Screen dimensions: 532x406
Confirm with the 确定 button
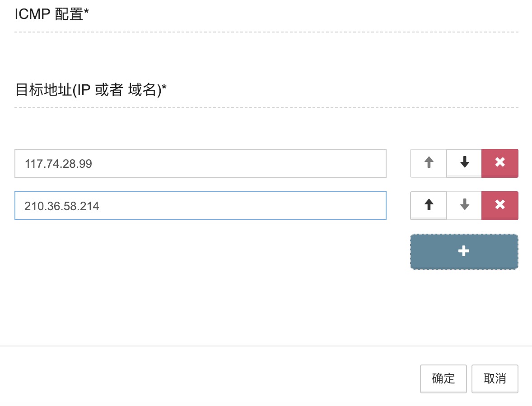(x=443, y=378)
